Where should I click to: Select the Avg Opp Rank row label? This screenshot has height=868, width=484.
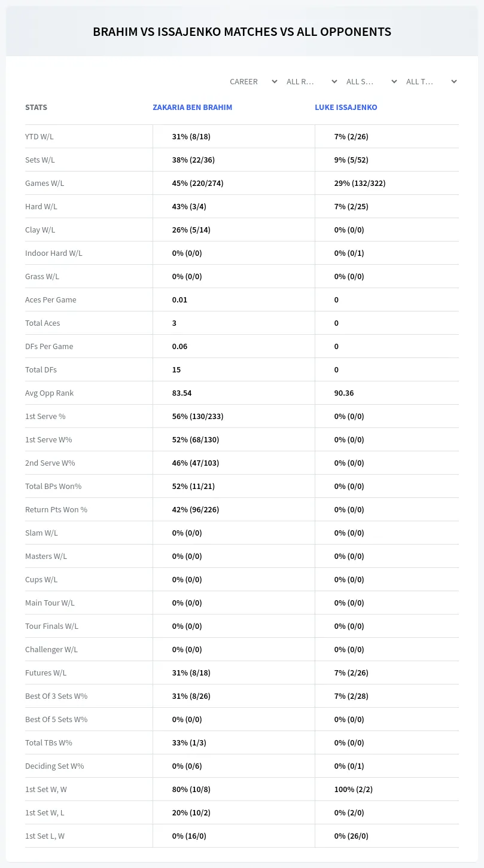click(x=50, y=393)
